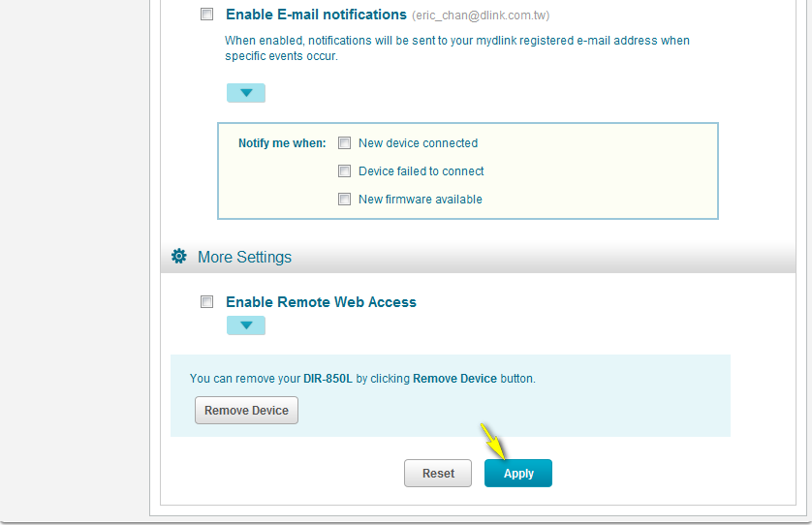Click the Reset button

point(438,474)
